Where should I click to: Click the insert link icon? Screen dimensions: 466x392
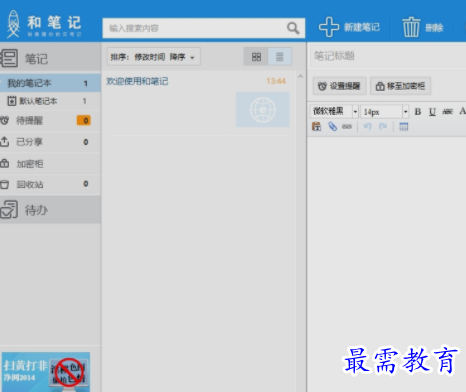coord(347,127)
